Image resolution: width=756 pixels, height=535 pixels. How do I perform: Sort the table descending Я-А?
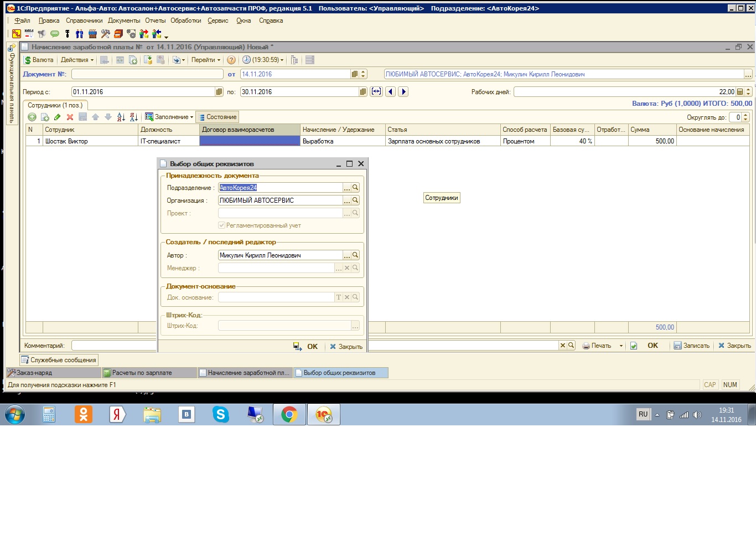[x=133, y=117]
